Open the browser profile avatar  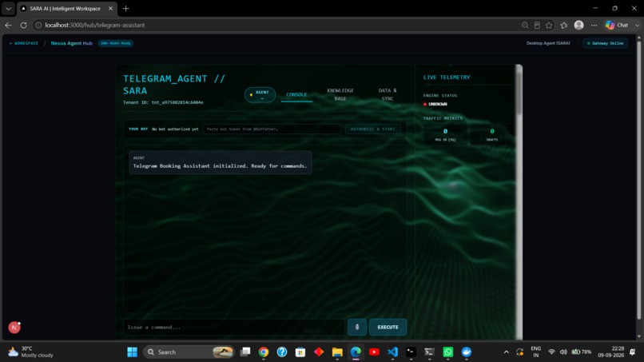coord(578,25)
